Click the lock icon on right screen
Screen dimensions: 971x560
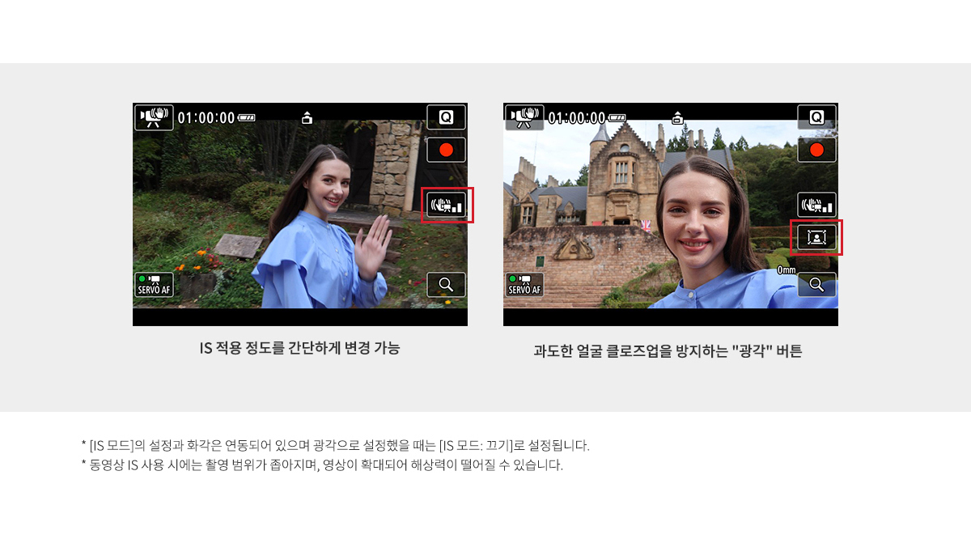click(x=677, y=117)
